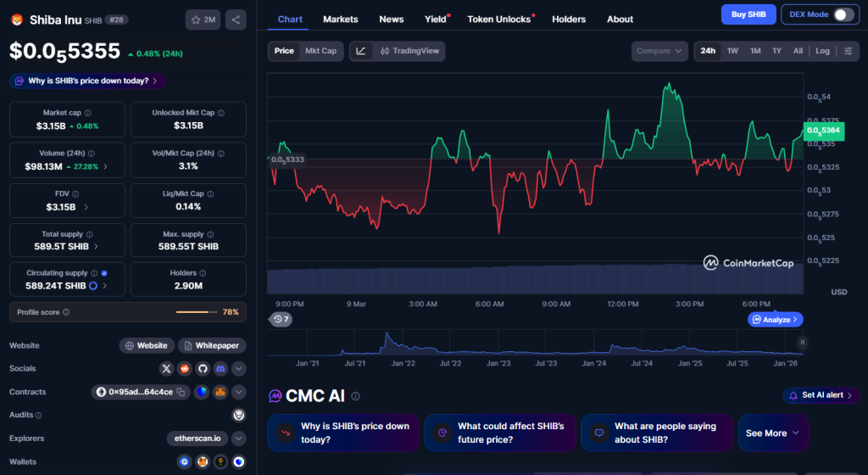
Task: Open the Whitepaper link
Action: pyautogui.click(x=212, y=345)
